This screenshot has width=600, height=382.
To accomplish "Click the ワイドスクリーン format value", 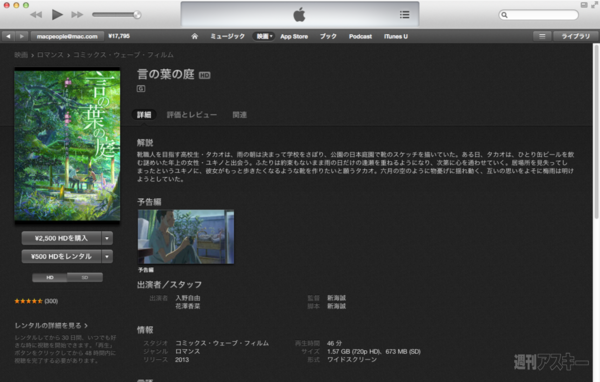I will [352, 360].
